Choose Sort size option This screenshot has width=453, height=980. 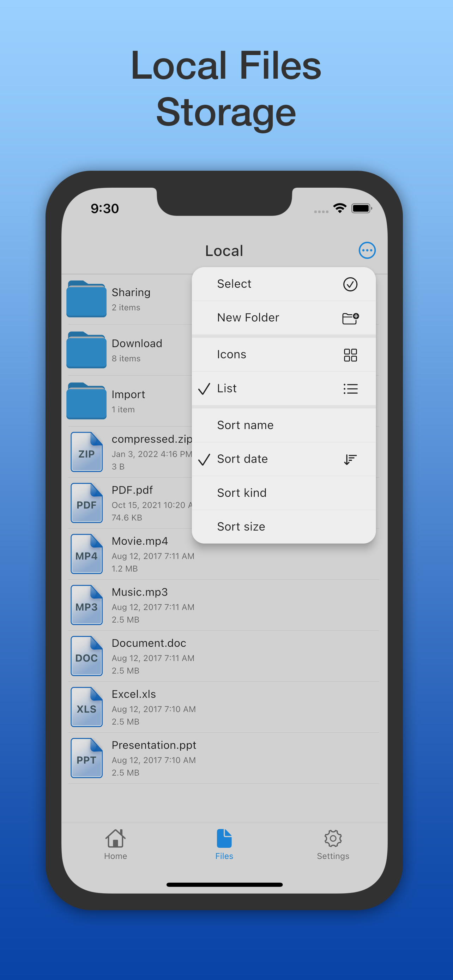(284, 527)
